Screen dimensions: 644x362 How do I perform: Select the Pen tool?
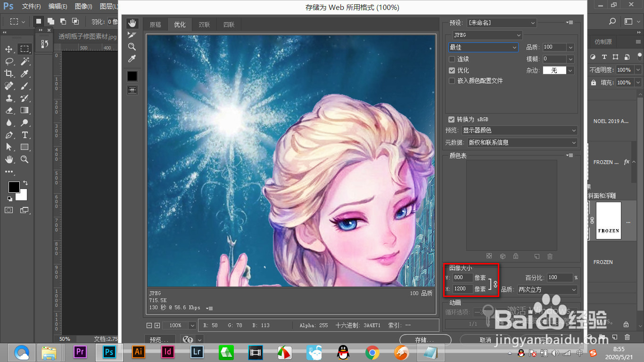[x=9, y=135]
